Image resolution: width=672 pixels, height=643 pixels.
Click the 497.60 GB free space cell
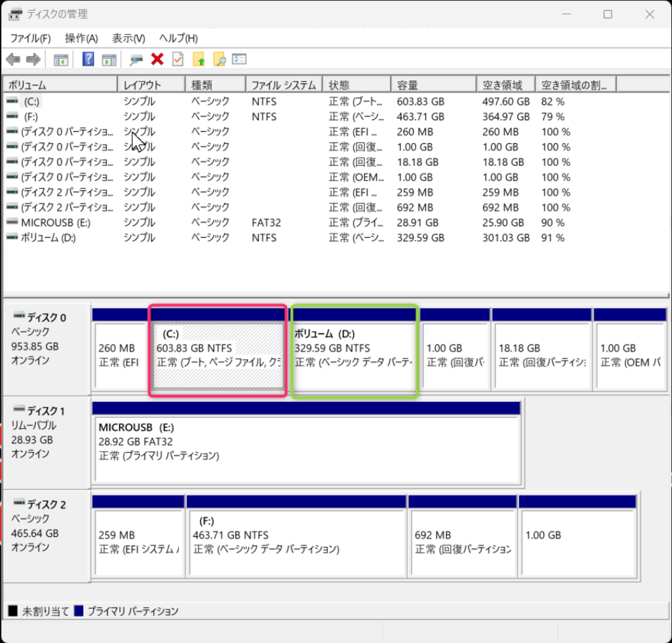506,101
